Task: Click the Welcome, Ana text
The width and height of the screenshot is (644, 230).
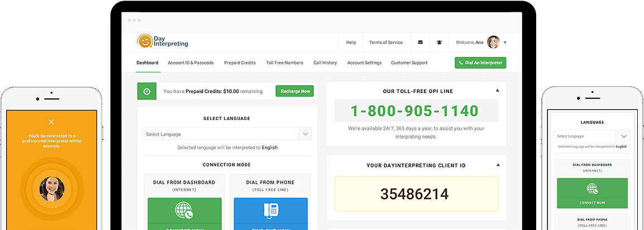Action: 469,43
